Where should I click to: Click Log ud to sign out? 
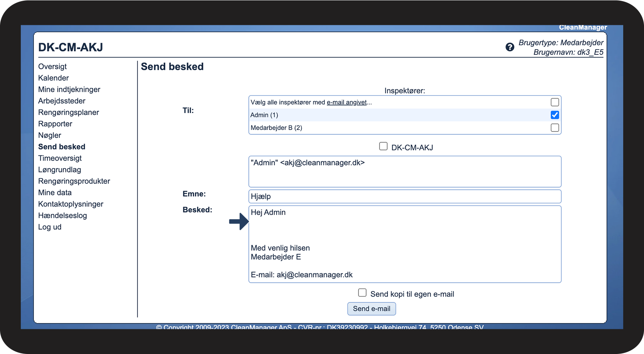tap(50, 227)
